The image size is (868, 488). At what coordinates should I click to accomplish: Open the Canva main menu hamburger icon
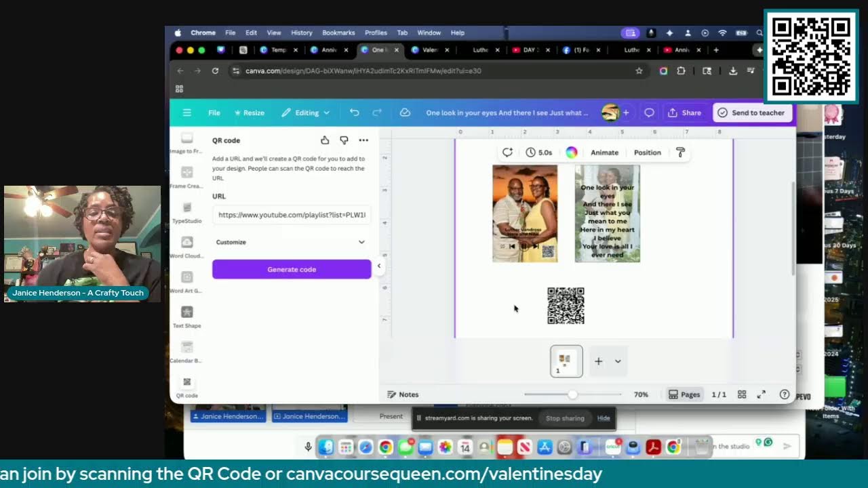pos(186,113)
